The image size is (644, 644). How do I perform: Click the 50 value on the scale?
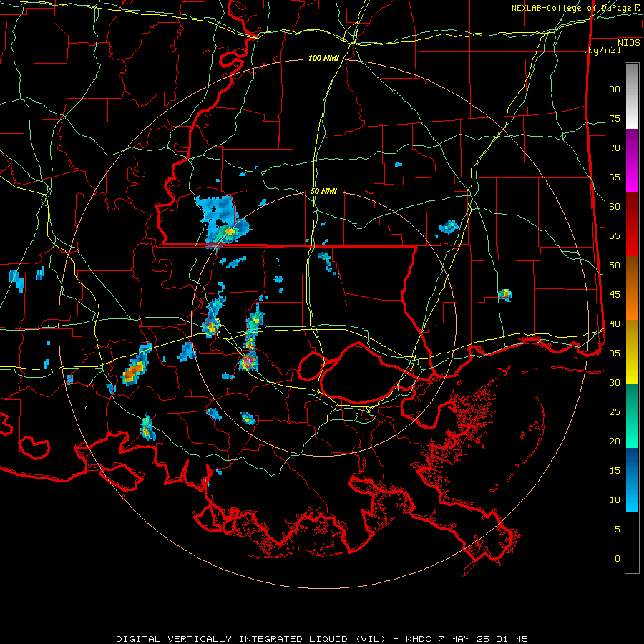(615, 265)
